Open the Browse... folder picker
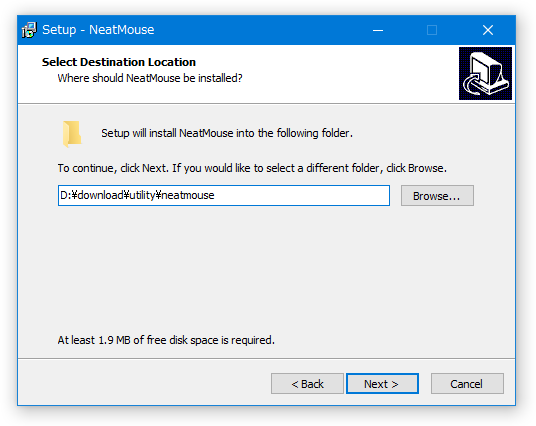The width and height of the screenshot is (536, 426). pyautogui.click(x=437, y=196)
